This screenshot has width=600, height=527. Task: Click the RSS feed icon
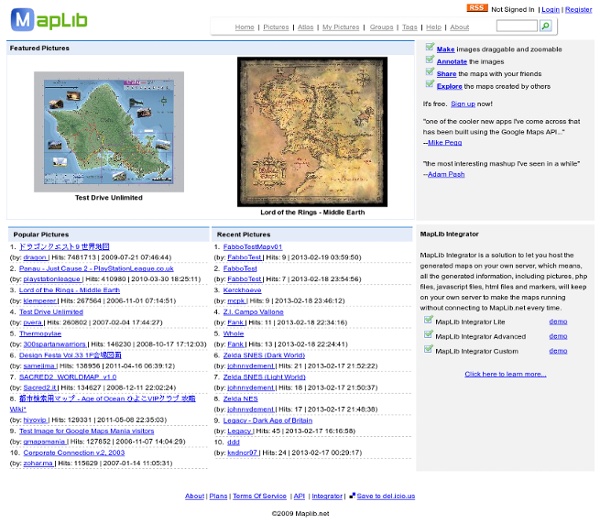pyautogui.click(x=476, y=8)
